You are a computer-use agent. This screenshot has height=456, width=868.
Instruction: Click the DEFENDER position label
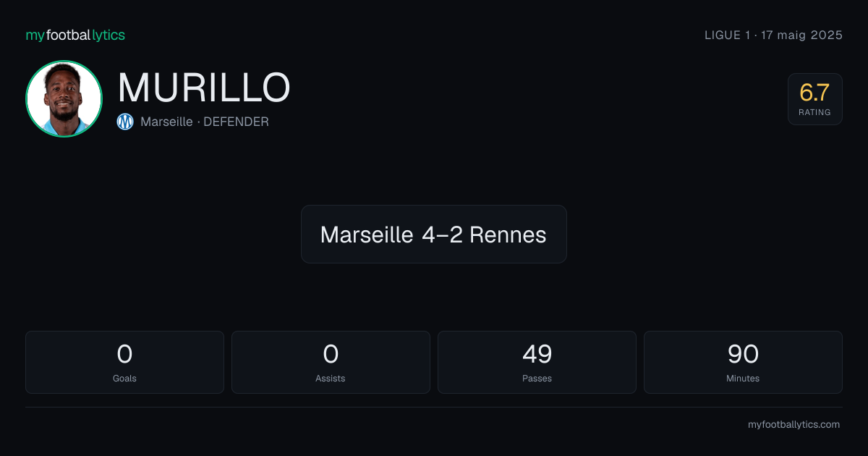click(x=236, y=122)
